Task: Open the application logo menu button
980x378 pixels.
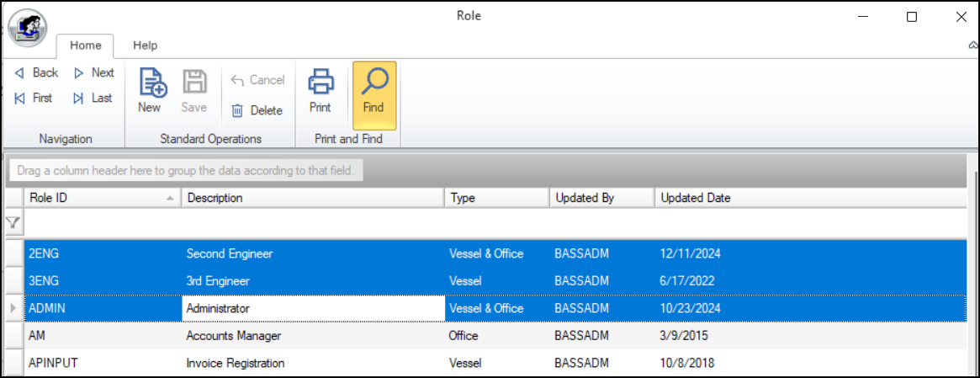Action: (x=27, y=29)
